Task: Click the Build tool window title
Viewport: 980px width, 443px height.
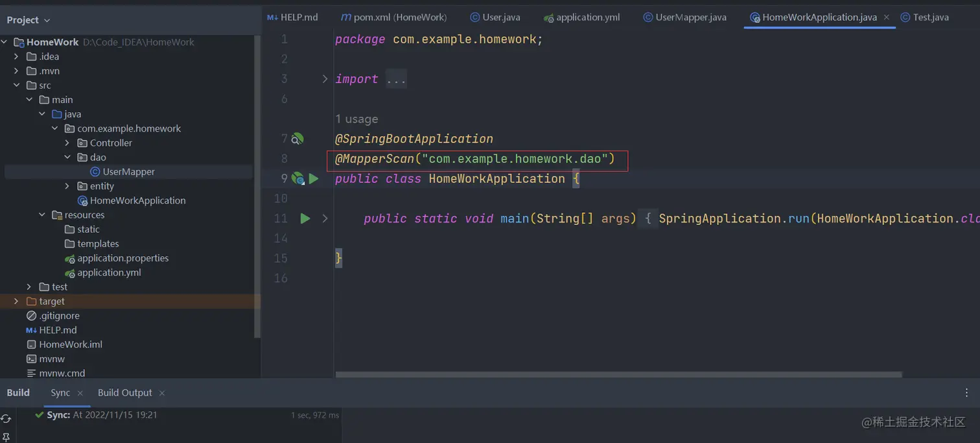Action: [x=18, y=392]
